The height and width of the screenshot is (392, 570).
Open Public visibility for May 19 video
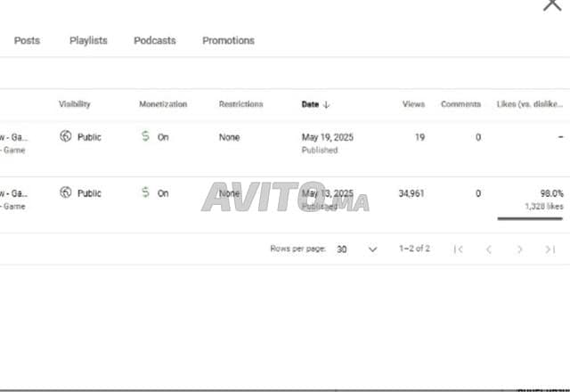click(x=89, y=137)
